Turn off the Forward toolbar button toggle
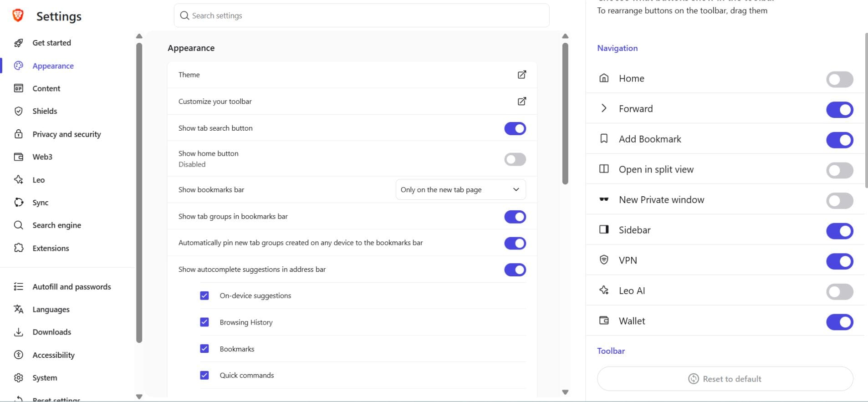The width and height of the screenshot is (868, 402). click(x=840, y=110)
